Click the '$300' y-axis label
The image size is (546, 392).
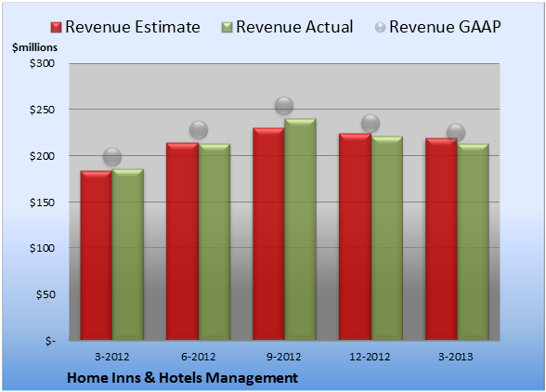42,63
